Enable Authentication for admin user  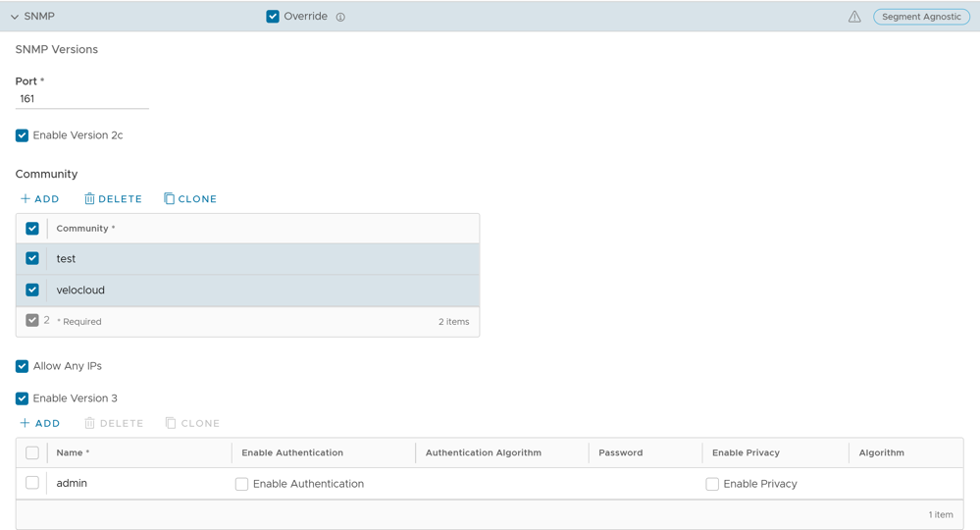(x=241, y=484)
